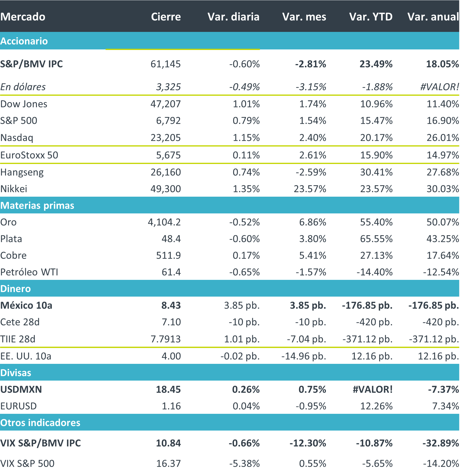460x476 pixels.
Task: Click the TIIE 28d value 7.7913
Action: coord(165,339)
